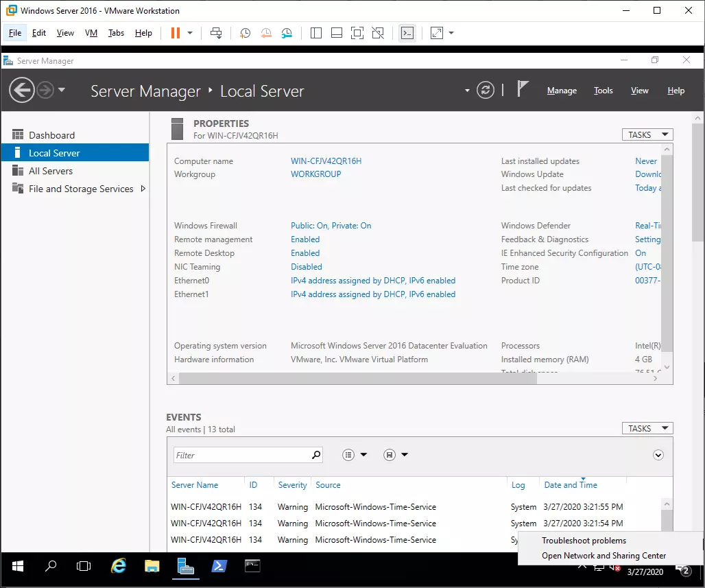Open the pause button power options dropdown

tap(190, 33)
